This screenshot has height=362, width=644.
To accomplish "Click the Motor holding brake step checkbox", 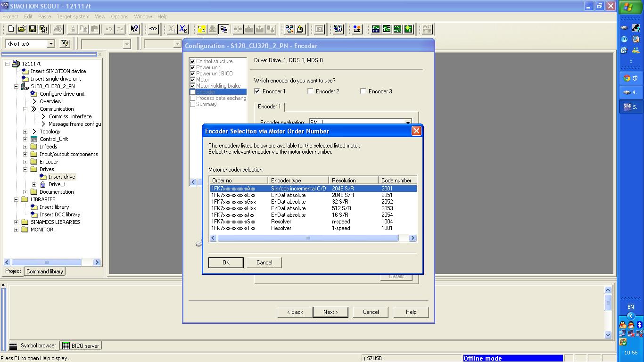I will [x=192, y=86].
